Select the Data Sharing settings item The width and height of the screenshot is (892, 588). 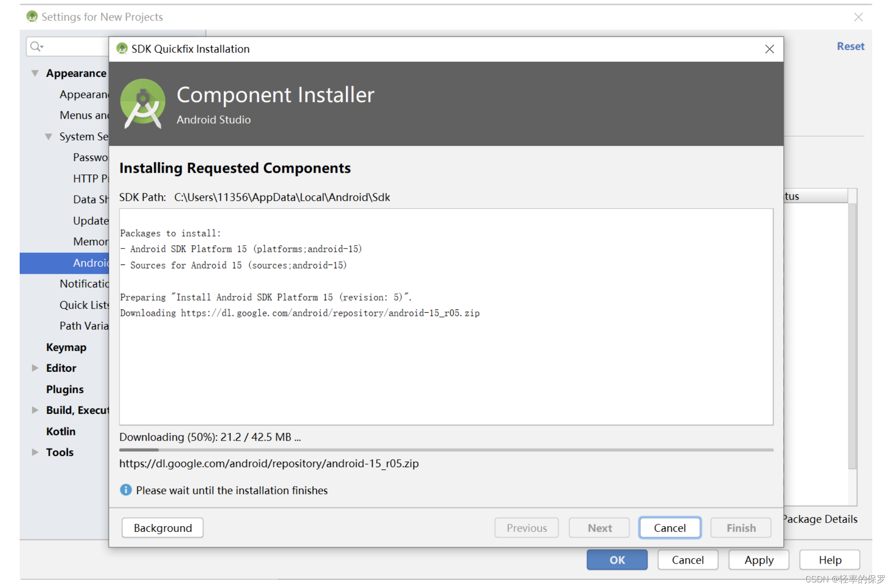coord(90,199)
